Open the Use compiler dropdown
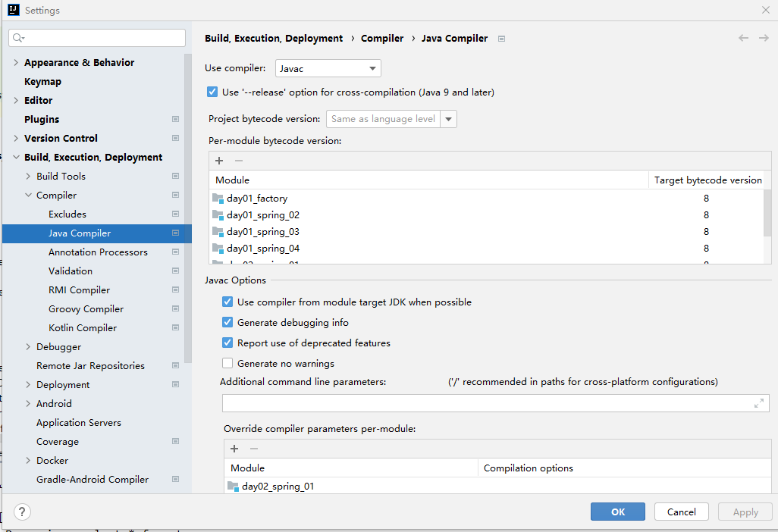 (x=328, y=69)
